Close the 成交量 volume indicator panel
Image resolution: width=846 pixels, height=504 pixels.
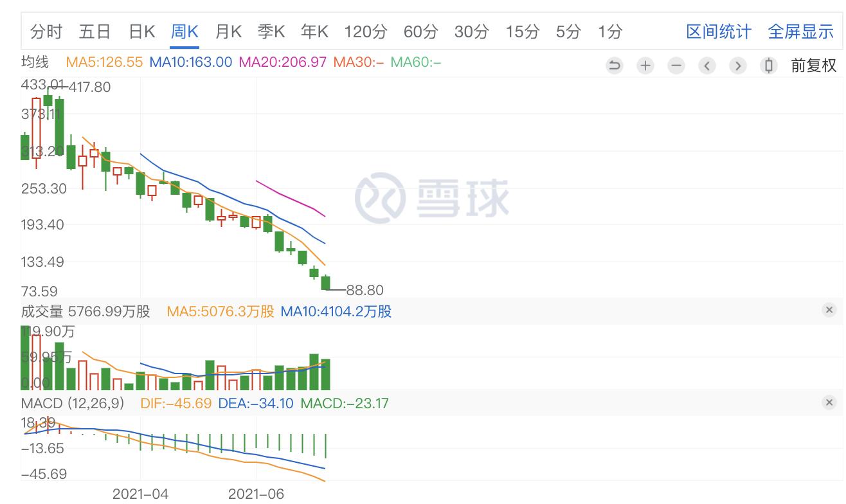point(829,310)
